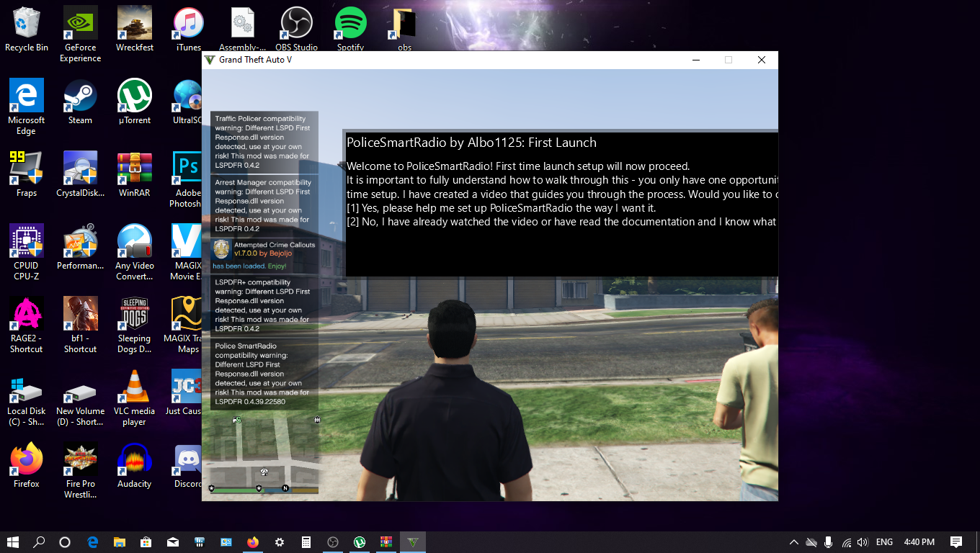The height and width of the screenshot is (553, 980).
Task: Open Microsoft Store from the taskbar
Action: click(x=146, y=542)
